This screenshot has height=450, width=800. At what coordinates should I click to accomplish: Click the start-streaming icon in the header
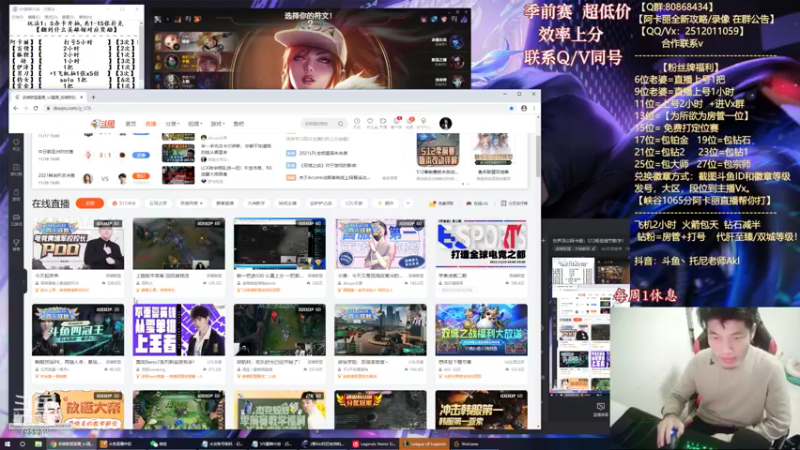pos(383,122)
